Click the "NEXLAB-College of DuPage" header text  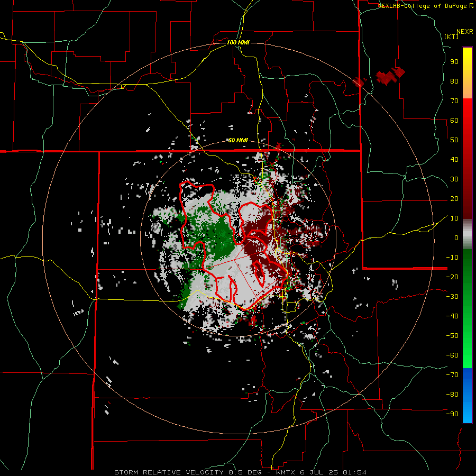coord(422,6)
